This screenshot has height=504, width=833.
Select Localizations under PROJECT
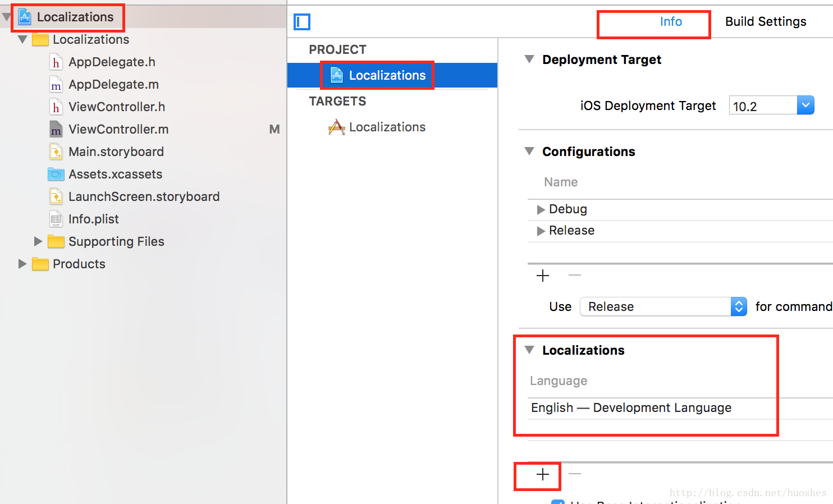click(392, 75)
